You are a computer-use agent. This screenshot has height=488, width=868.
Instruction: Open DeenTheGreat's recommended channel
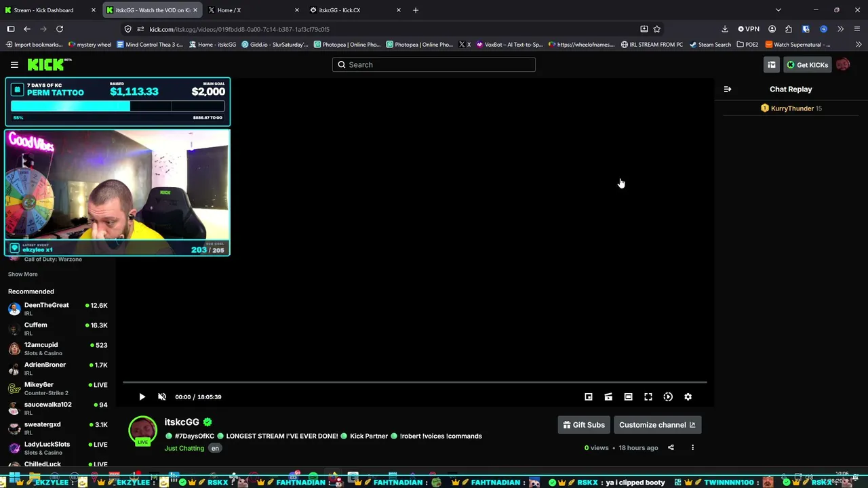tap(58, 309)
